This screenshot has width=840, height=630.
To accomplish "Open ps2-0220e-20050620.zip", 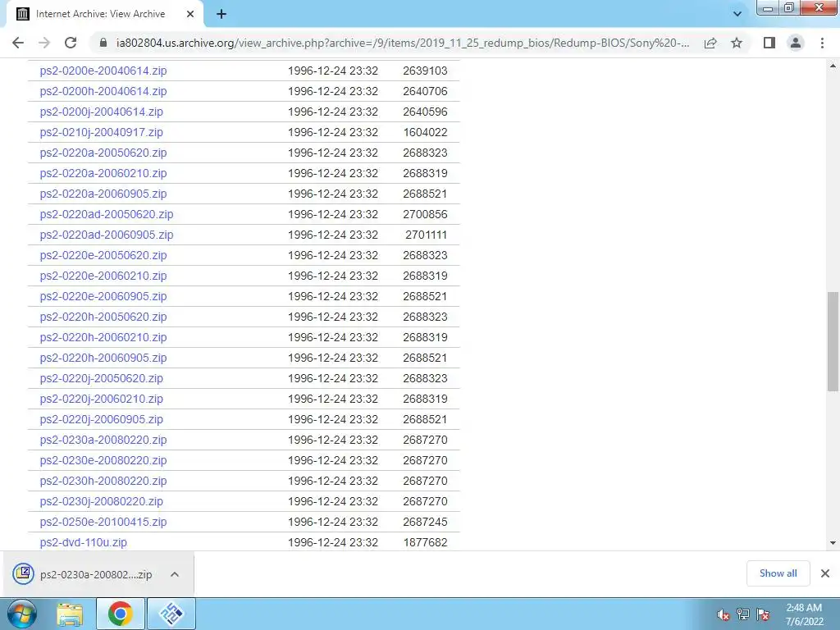I will click(x=103, y=255).
